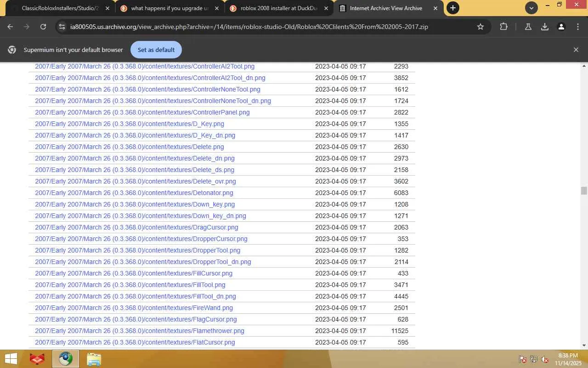Image resolution: width=588 pixels, height=368 pixels.
Task: Open a new browser tab
Action: coord(453,8)
